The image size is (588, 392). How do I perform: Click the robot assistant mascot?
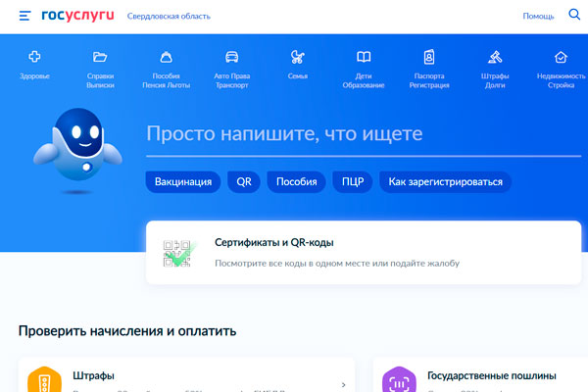(x=78, y=146)
